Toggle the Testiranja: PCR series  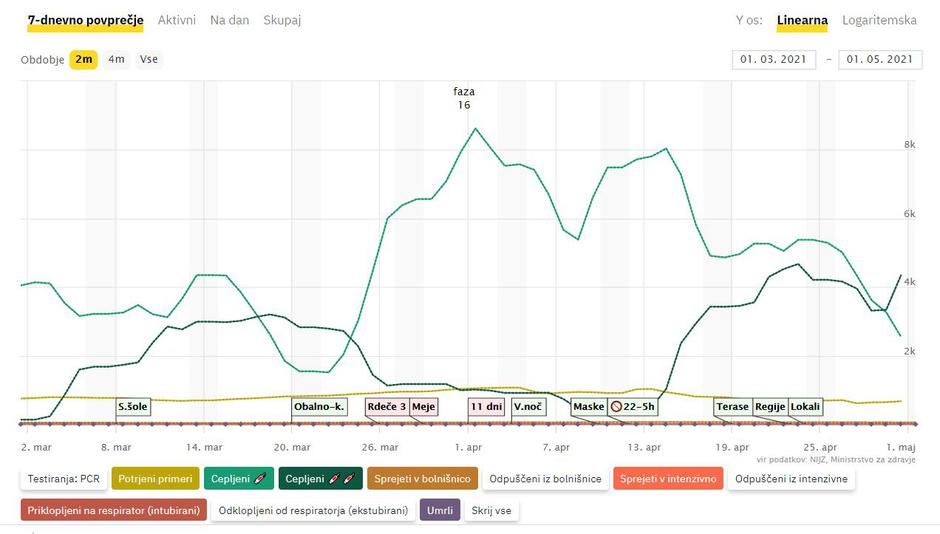61,479
